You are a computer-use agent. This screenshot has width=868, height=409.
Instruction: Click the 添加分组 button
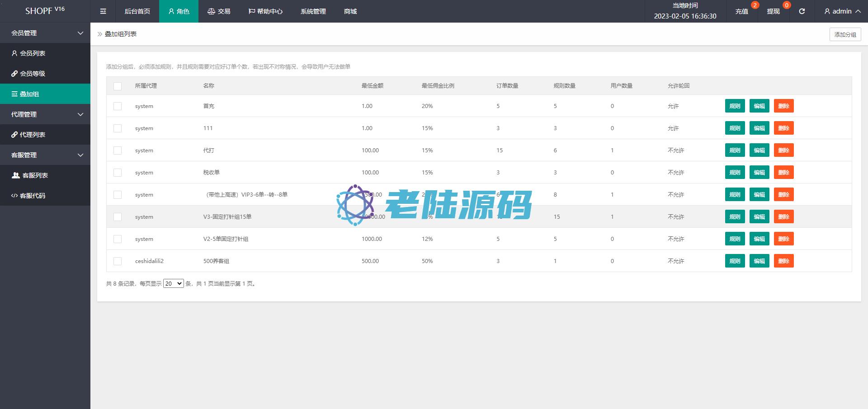pos(845,34)
